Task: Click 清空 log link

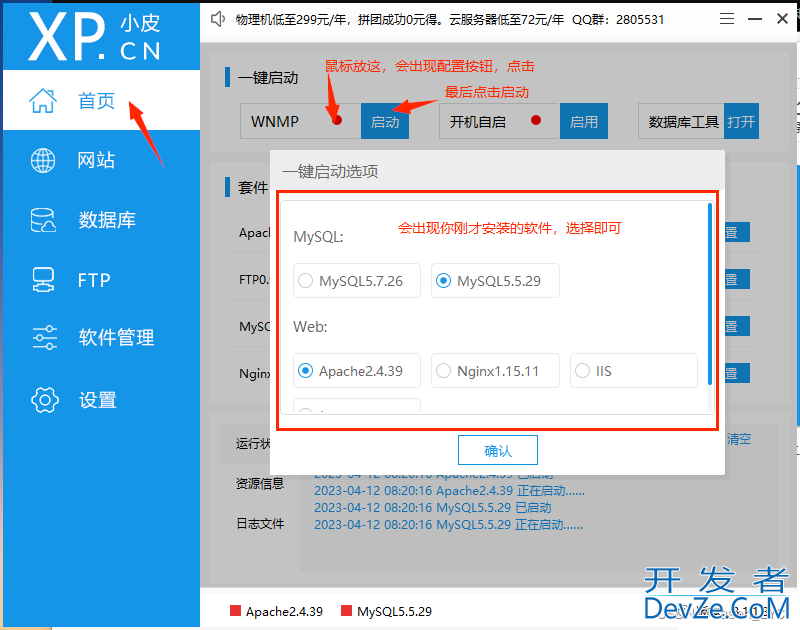Action: (739, 439)
